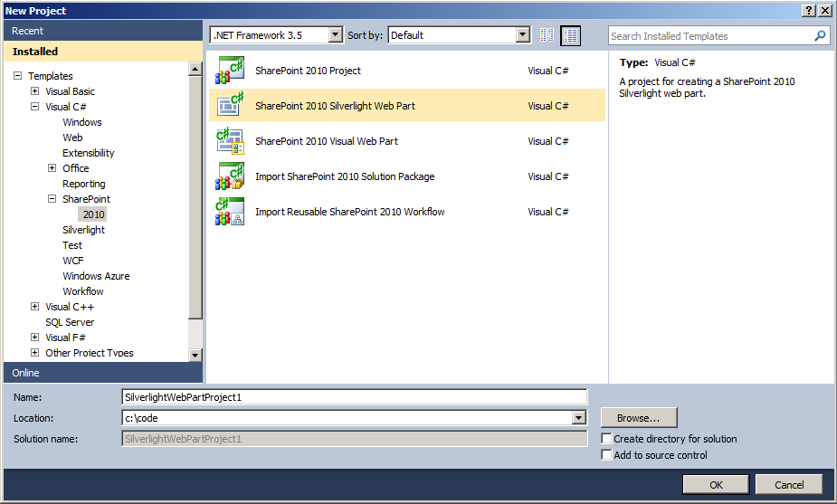Select SharePoint 2010 Project template name

308,71
